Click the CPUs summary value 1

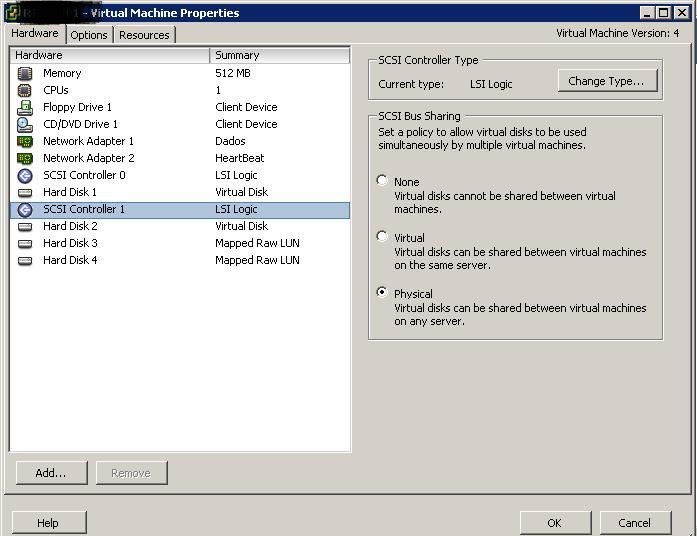[218, 90]
